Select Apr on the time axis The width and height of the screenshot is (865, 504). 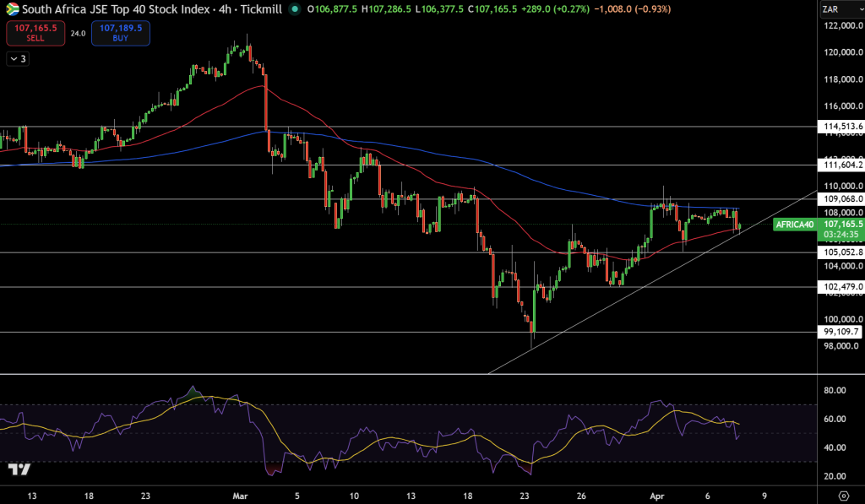pyautogui.click(x=657, y=496)
